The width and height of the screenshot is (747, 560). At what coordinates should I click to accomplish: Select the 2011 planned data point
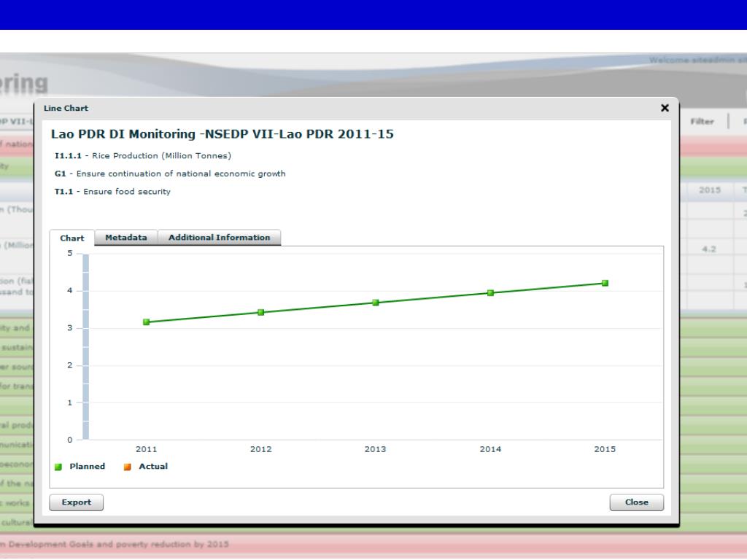pos(146,322)
